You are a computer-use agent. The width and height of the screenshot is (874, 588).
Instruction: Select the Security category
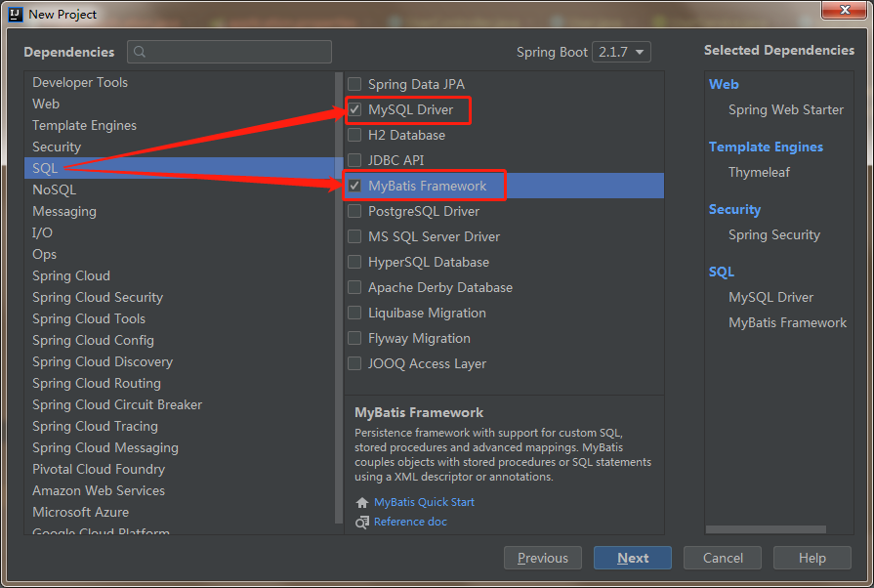point(180,147)
